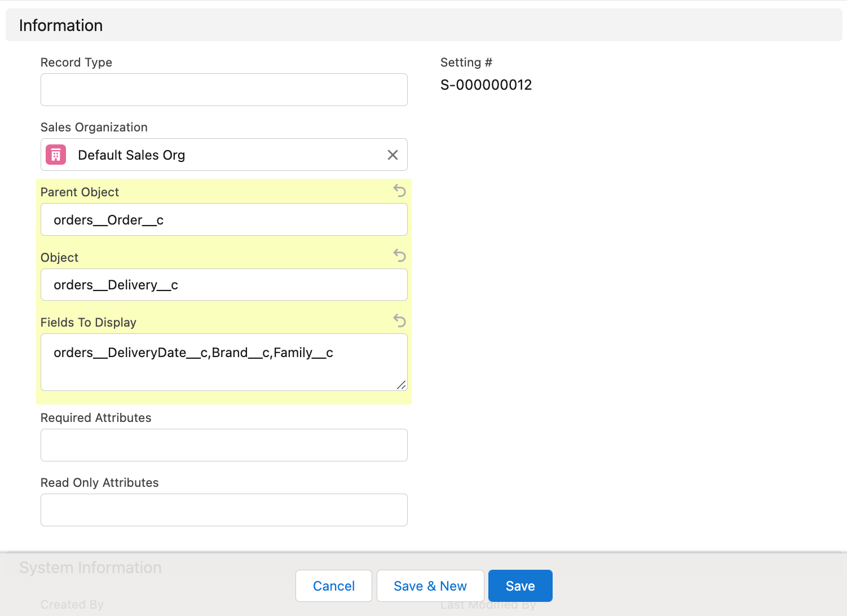This screenshot has height=616, width=847.
Task: Click Save & New to create another setting
Action: (x=430, y=586)
